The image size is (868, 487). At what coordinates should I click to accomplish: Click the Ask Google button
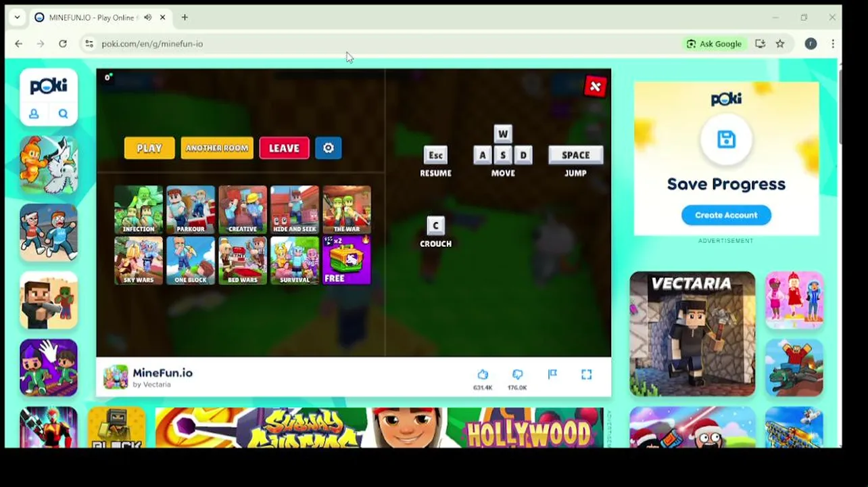point(714,44)
